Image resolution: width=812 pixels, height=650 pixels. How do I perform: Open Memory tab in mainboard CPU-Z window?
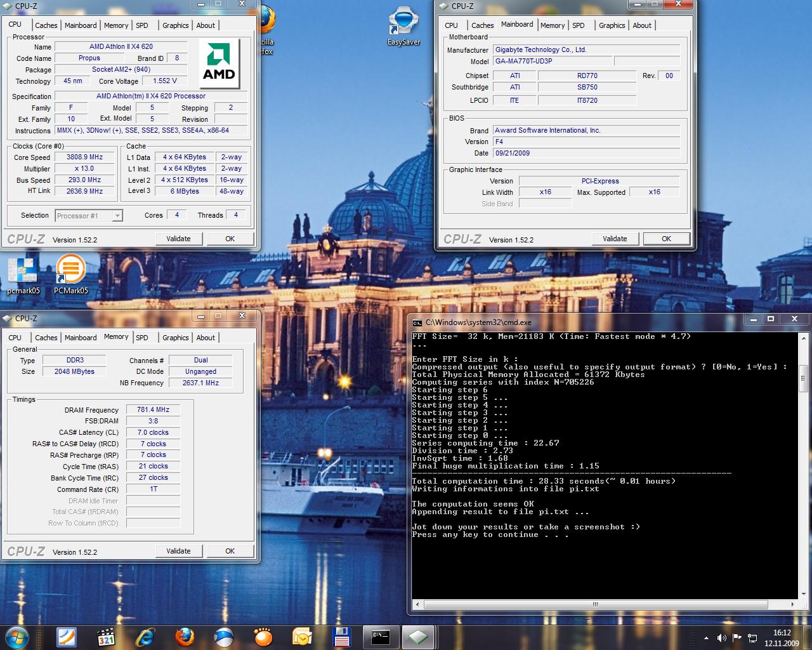(x=553, y=25)
